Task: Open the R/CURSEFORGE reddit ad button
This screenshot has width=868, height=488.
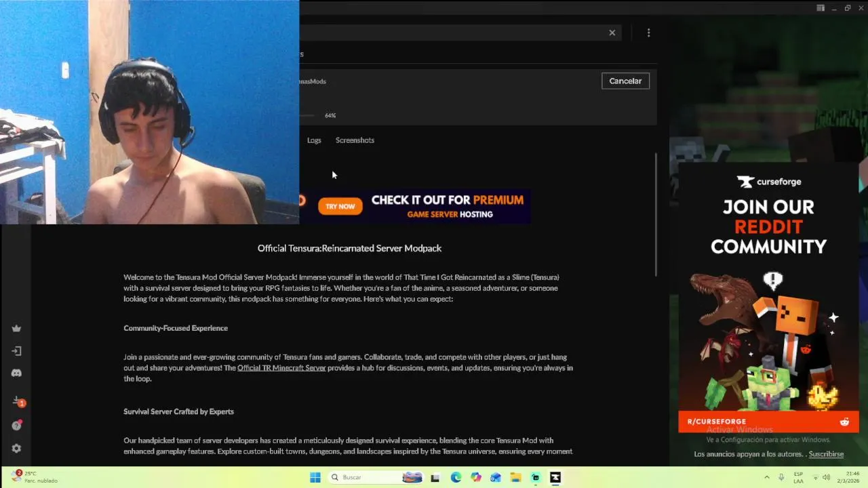Action: tap(768, 422)
